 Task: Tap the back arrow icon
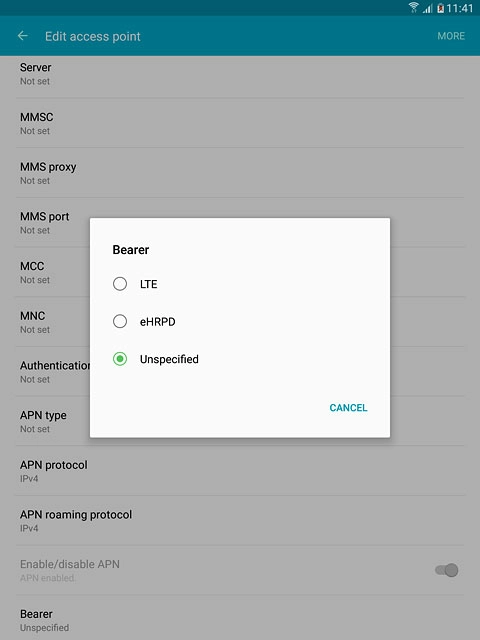pos(23,36)
